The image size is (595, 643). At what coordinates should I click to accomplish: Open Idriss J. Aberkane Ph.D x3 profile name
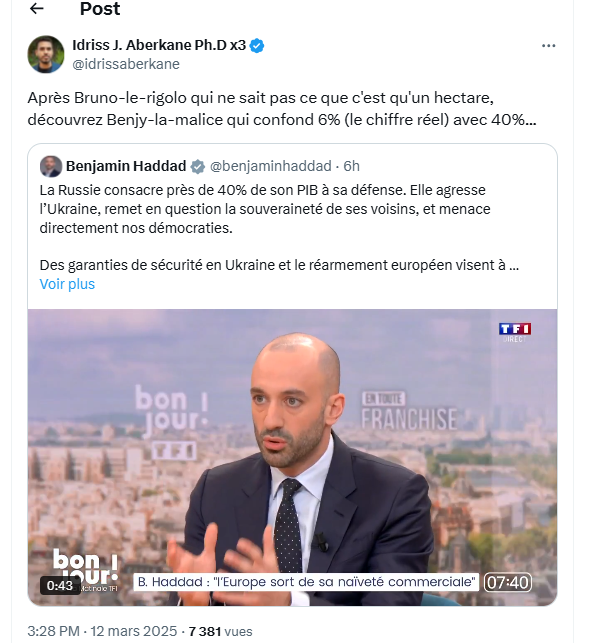pyautogui.click(x=159, y=45)
